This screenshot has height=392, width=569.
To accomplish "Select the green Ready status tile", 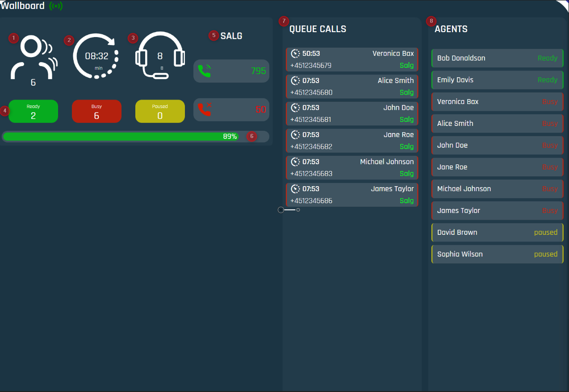I will pos(33,111).
